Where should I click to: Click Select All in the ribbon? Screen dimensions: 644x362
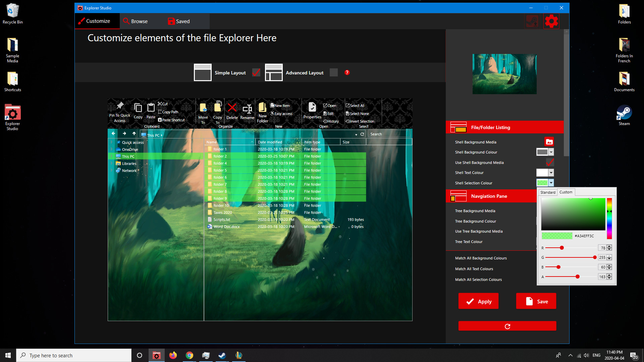tap(355, 106)
